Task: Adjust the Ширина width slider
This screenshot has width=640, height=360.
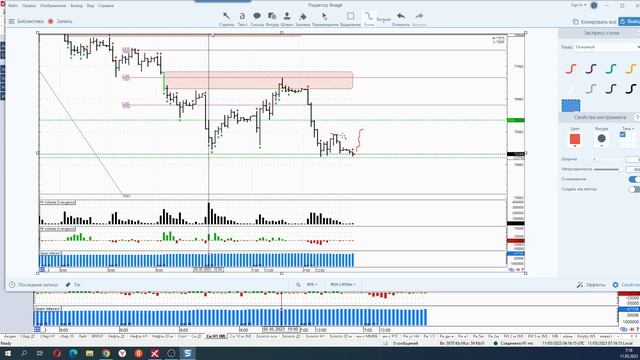Action: click(609, 159)
